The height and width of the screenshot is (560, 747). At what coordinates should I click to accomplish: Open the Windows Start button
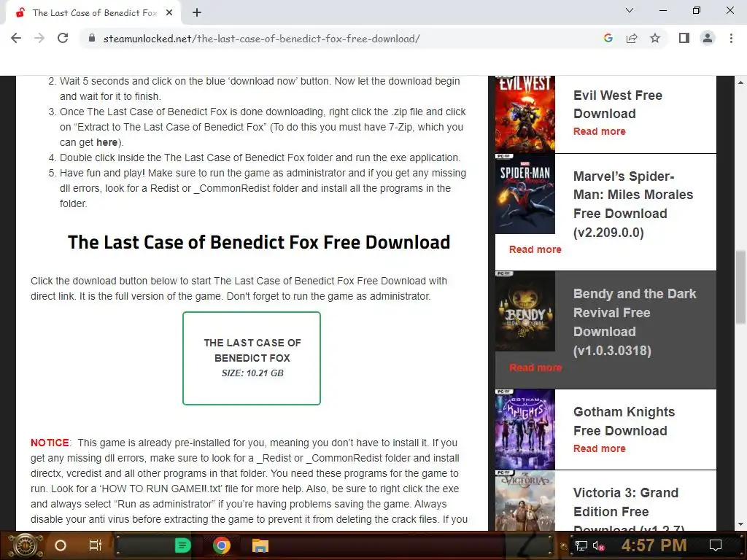[26, 545]
